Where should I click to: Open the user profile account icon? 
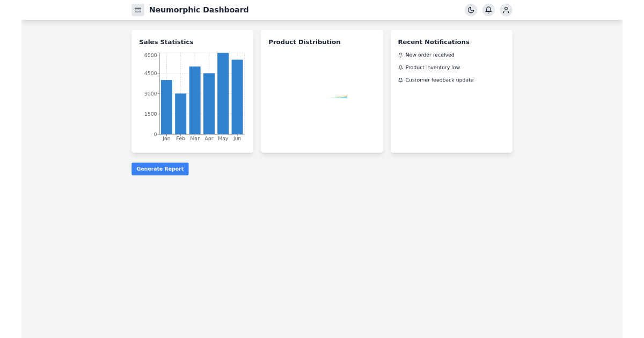(506, 10)
